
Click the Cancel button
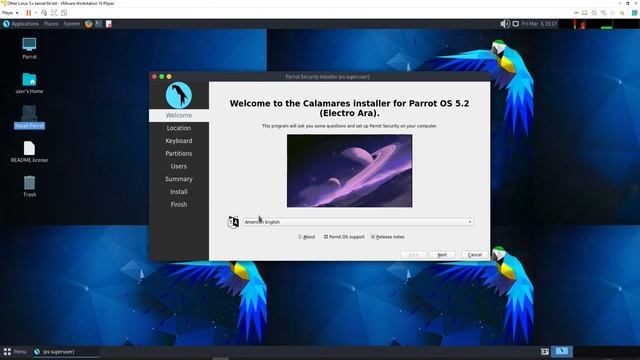475,255
